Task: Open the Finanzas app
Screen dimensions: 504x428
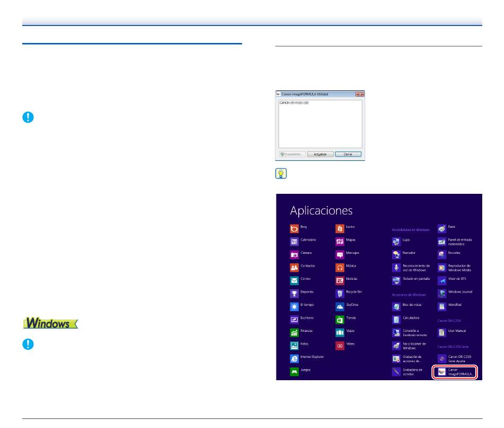Action: 301,332
